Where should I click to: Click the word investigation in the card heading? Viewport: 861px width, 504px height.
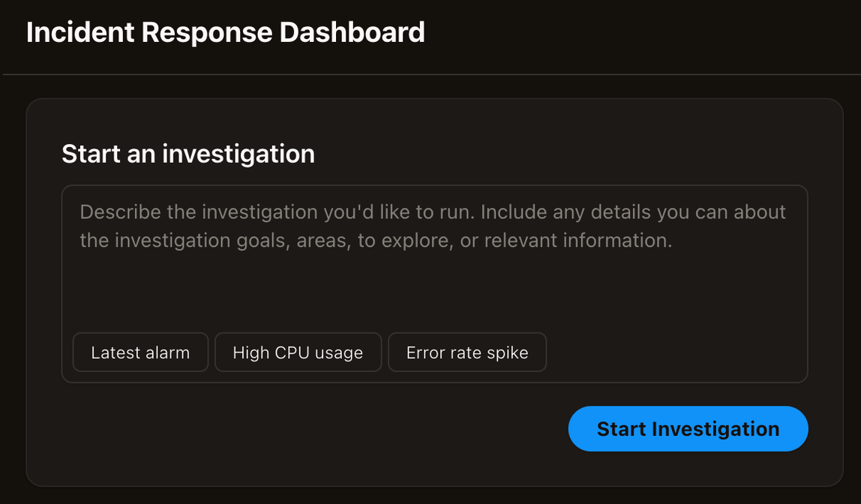(x=238, y=154)
